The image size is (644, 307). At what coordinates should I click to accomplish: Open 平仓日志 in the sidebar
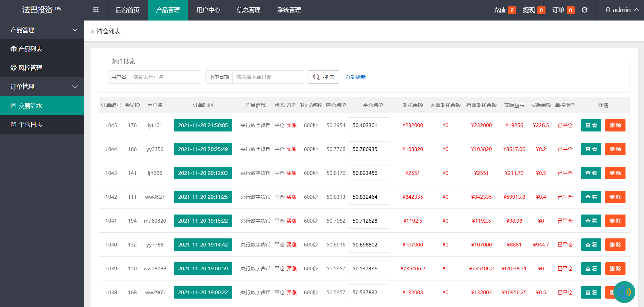coord(30,125)
